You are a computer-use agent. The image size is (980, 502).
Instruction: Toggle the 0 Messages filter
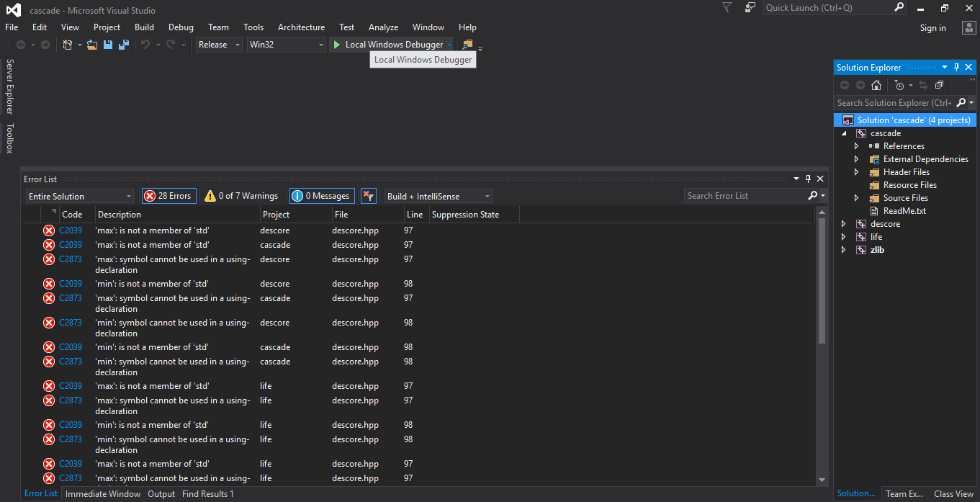coord(322,196)
